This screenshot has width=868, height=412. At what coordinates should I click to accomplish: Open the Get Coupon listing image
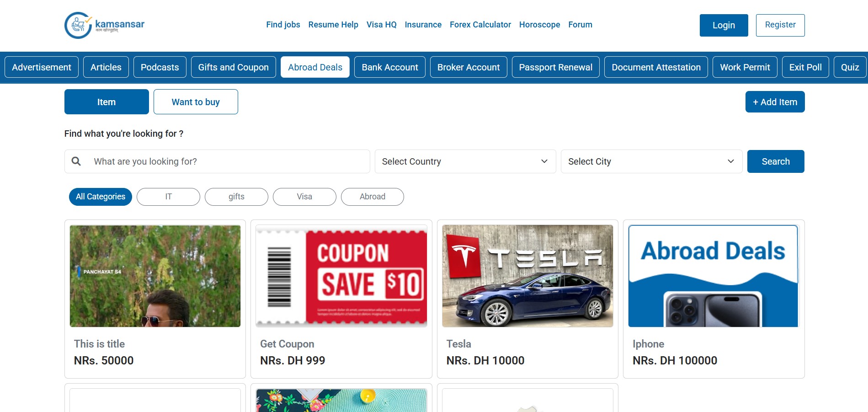(x=341, y=276)
